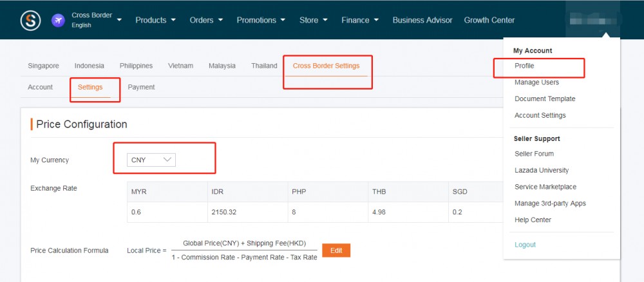Open the Products menu
The width and height of the screenshot is (644, 282).
pos(155,20)
